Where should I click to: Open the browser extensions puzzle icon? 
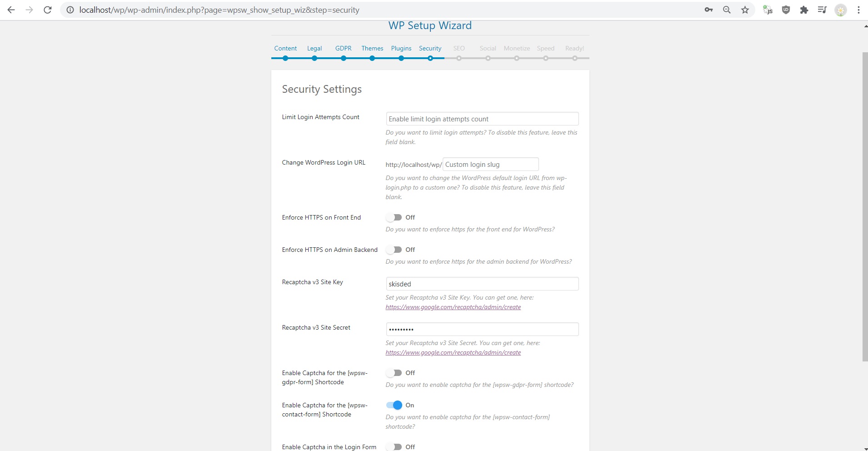[x=804, y=10]
